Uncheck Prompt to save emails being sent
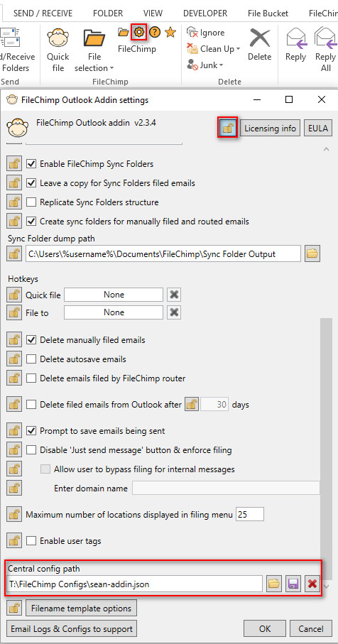338x644 pixels. pos(31,431)
